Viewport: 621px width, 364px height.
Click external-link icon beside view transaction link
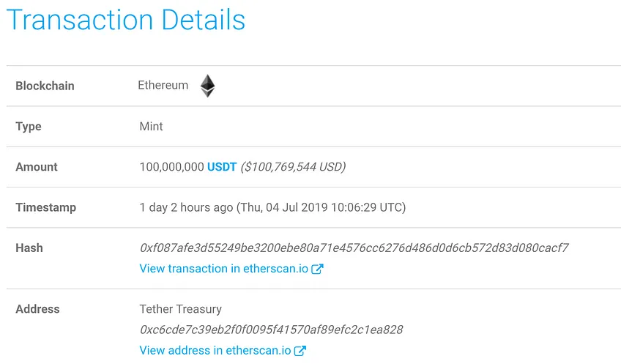tap(317, 269)
